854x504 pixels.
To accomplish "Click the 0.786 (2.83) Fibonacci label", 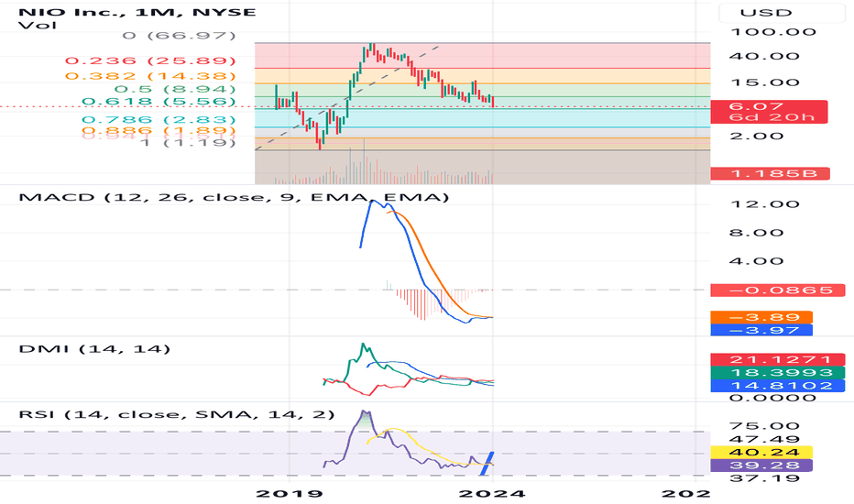I will [159, 120].
